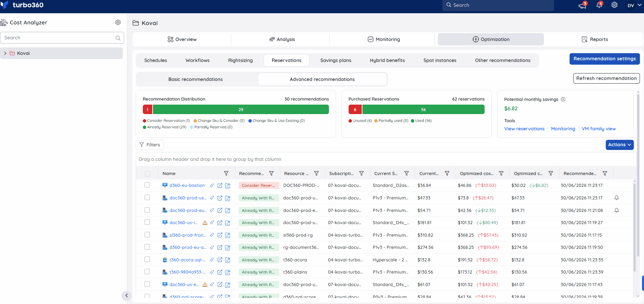Open the Rightsizing sub-tab
The width and height of the screenshot is (644, 304).
(240, 61)
